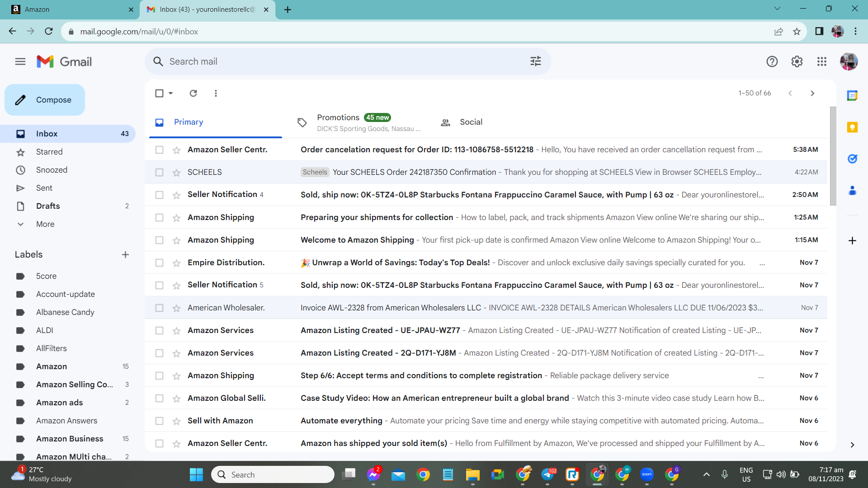Open the Sent folder
Viewport: 868px width, 488px height.
pos(44,188)
